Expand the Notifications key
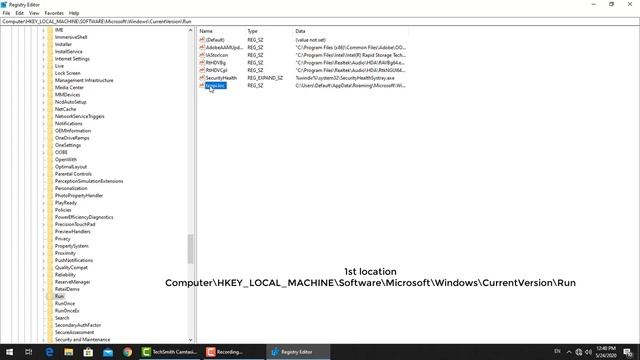 tap(43, 124)
